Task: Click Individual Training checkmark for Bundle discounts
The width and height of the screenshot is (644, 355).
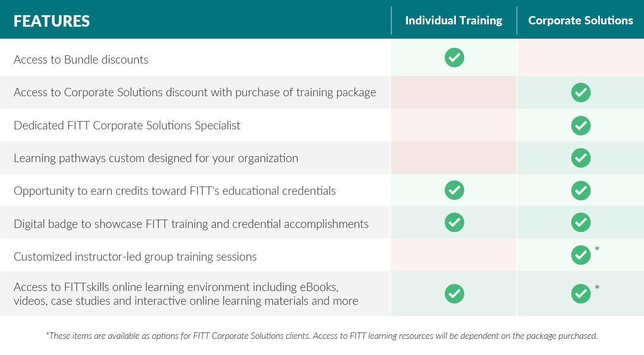Action: click(x=454, y=58)
